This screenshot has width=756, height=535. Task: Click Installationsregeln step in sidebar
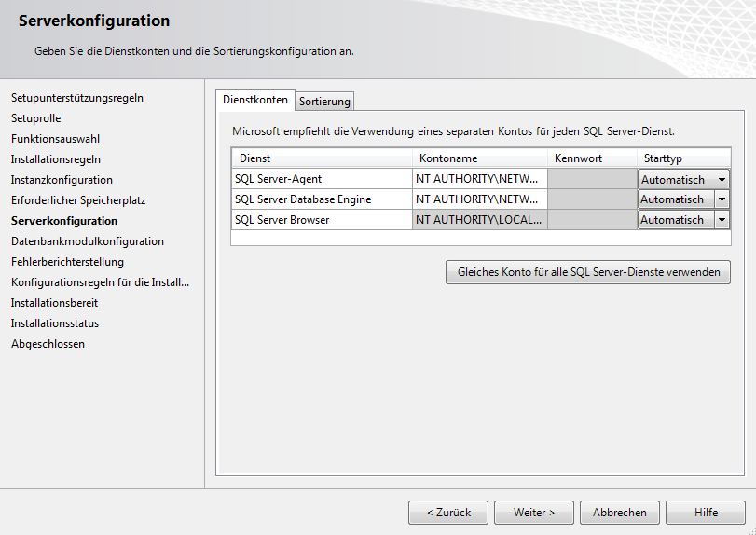[56, 159]
